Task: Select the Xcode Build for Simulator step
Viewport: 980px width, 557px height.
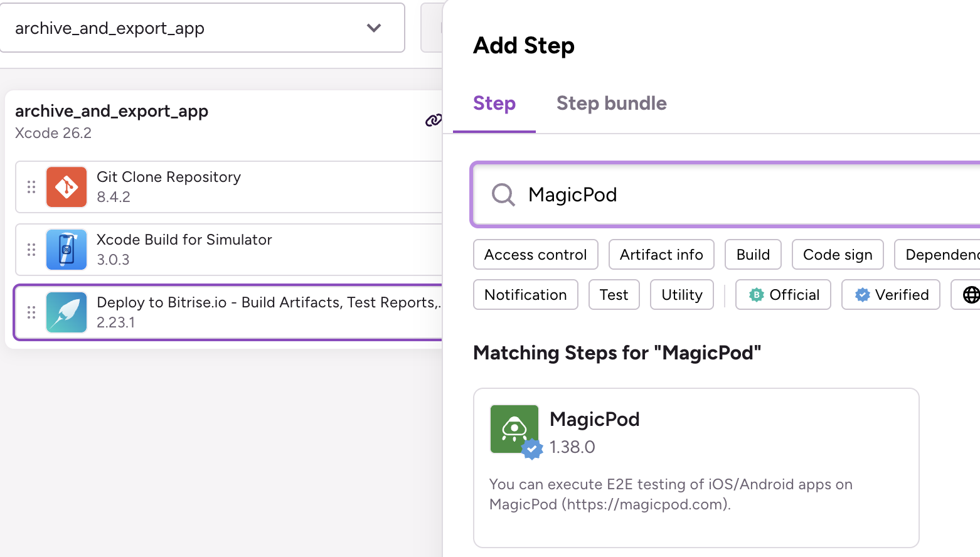Action: point(229,250)
